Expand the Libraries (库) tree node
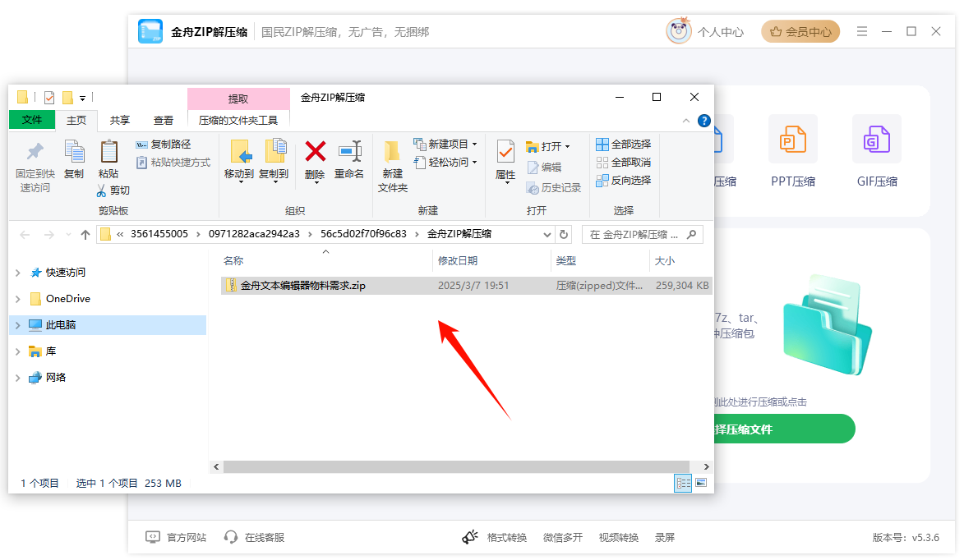Image resolution: width=964 pixels, height=560 pixels. pyautogui.click(x=18, y=351)
